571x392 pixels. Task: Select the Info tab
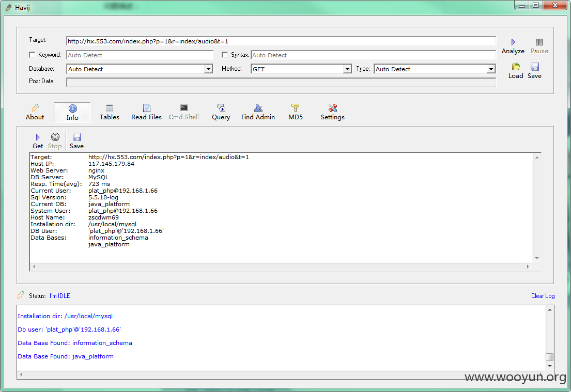(72, 113)
